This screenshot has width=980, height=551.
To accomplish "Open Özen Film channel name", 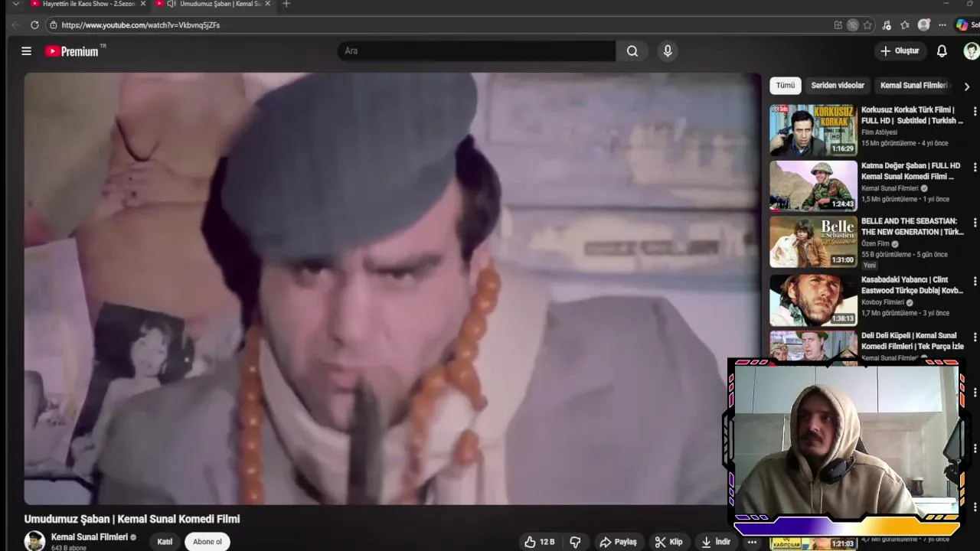I will pos(875,244).
